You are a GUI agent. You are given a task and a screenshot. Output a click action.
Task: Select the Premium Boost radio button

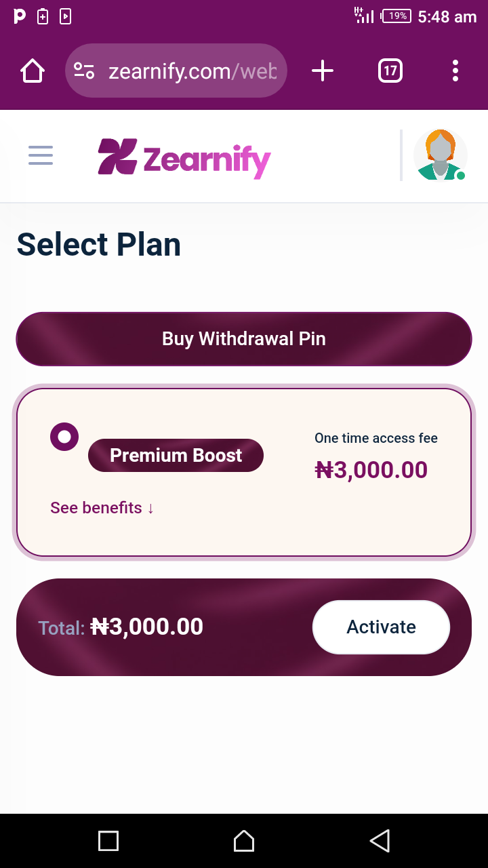[x=64, y=437]
